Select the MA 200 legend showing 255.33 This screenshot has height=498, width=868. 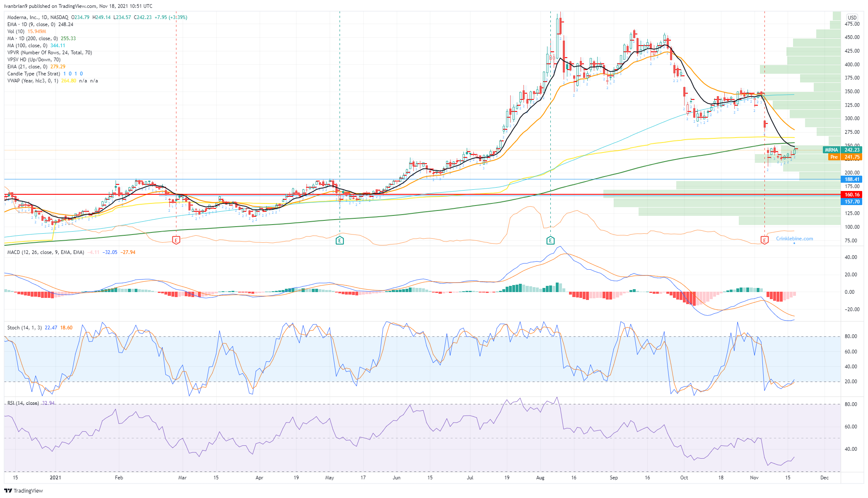(x=41, y=39)
